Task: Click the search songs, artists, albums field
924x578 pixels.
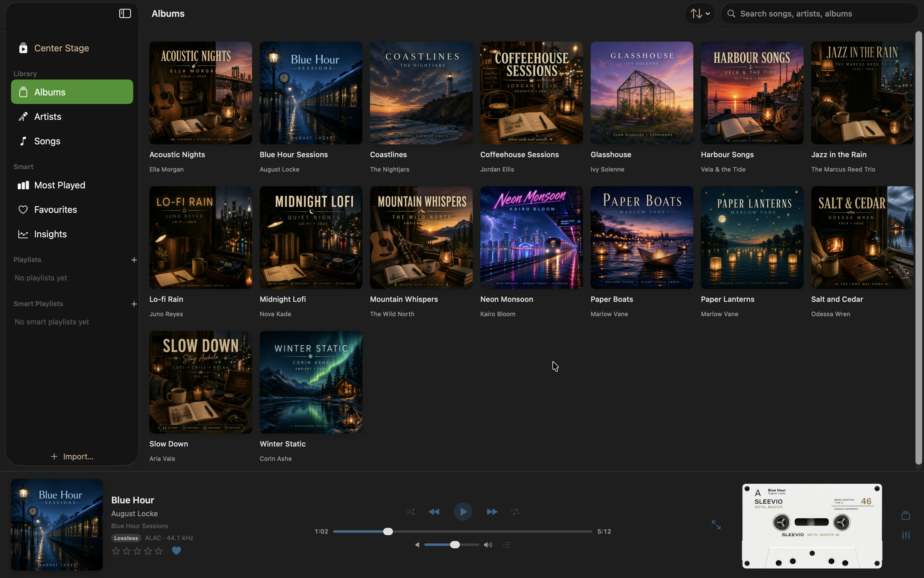Action: (x=819, y=13)
